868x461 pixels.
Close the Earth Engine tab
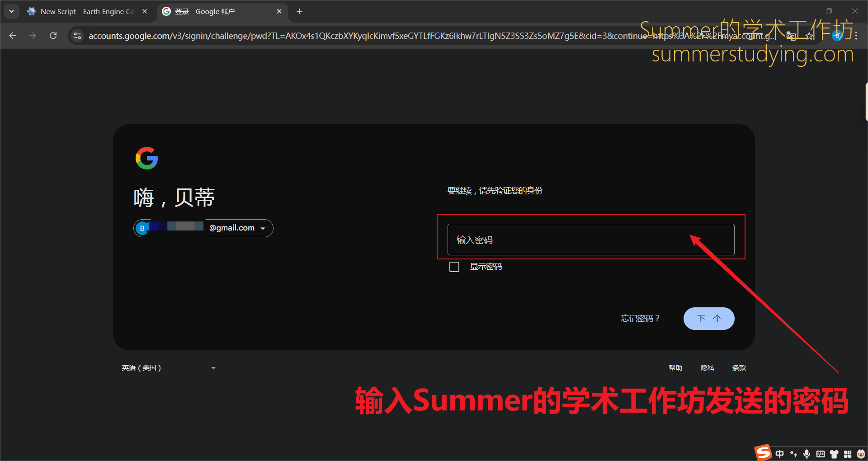tap(145, 11)
